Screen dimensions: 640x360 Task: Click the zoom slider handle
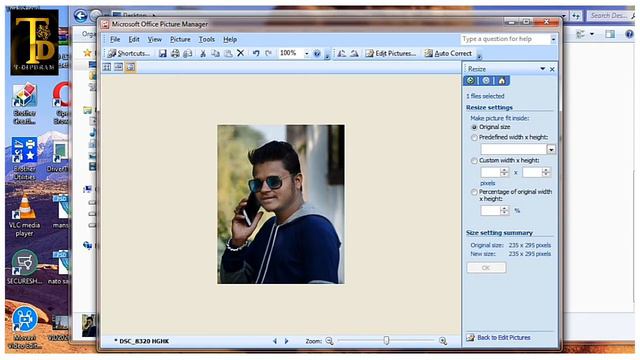click(386, 340)
